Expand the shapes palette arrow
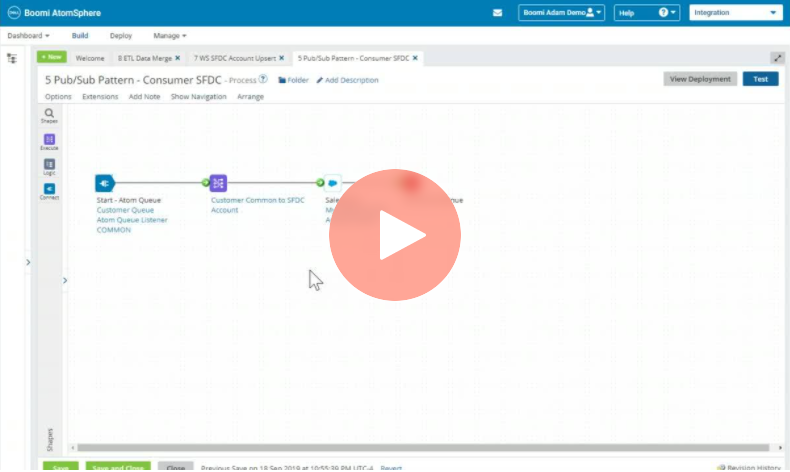The height and width of the screenshot is (472, 790). tap(65, 280)
